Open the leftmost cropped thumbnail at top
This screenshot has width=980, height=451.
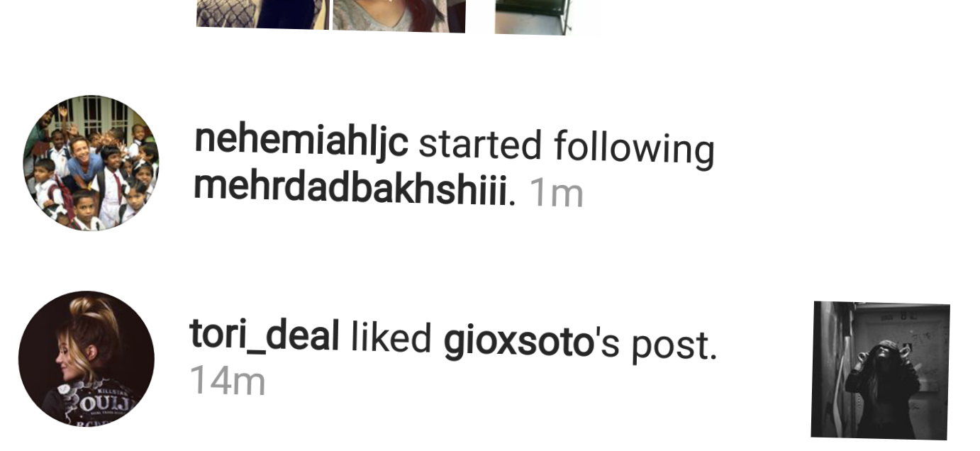(262, 14)
